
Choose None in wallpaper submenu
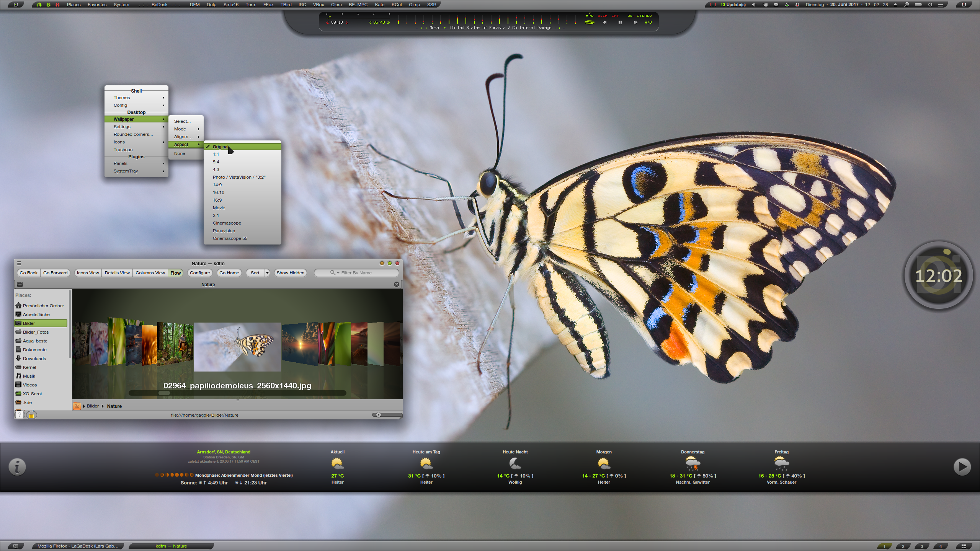pyautogui.click(x=186, y=153)
